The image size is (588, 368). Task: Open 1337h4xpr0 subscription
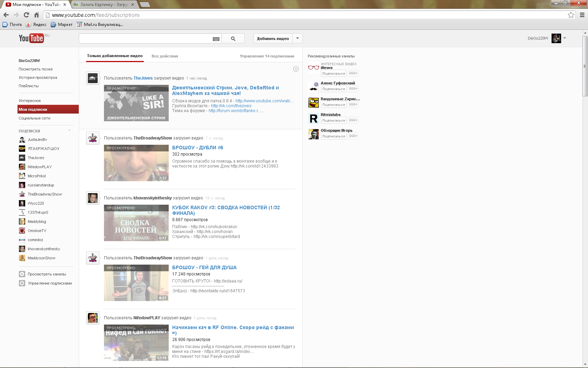(x=38, y=212)
